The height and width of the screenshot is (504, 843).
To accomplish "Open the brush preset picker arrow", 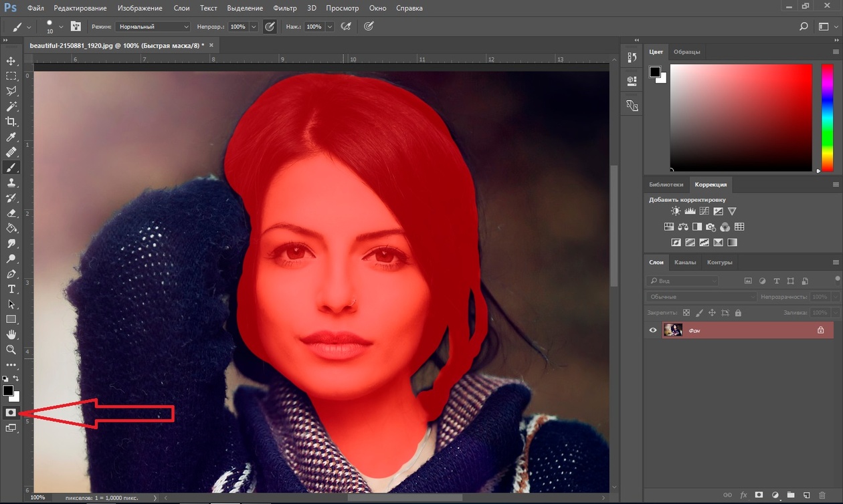I will click(61, 27).
